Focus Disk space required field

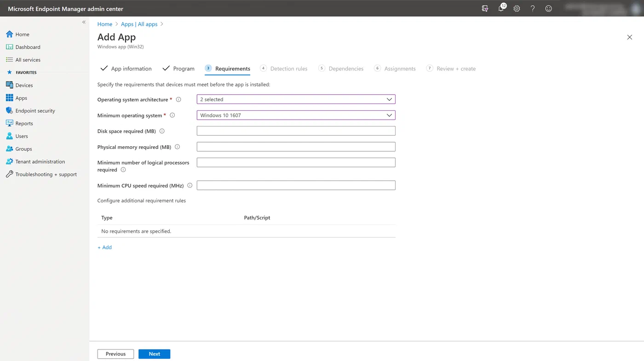[296, 131]
